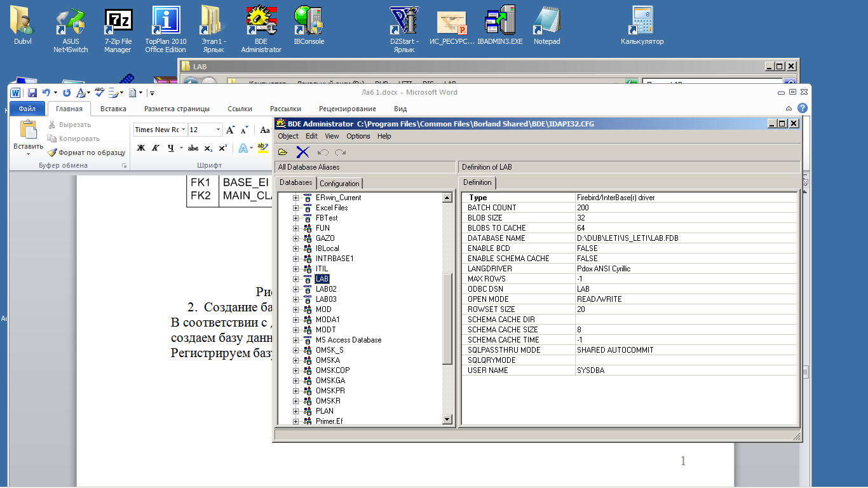Toggle bold Ж formatting in Word
This screenshot has width=868, height=488.
coord(141,148)
